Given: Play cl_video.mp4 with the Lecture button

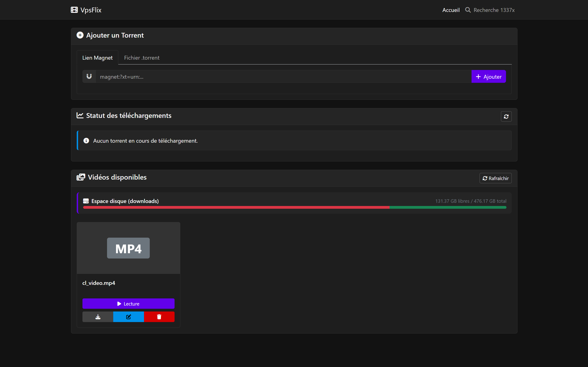Looking at the screenshot, I should click(x=128, y=304).
